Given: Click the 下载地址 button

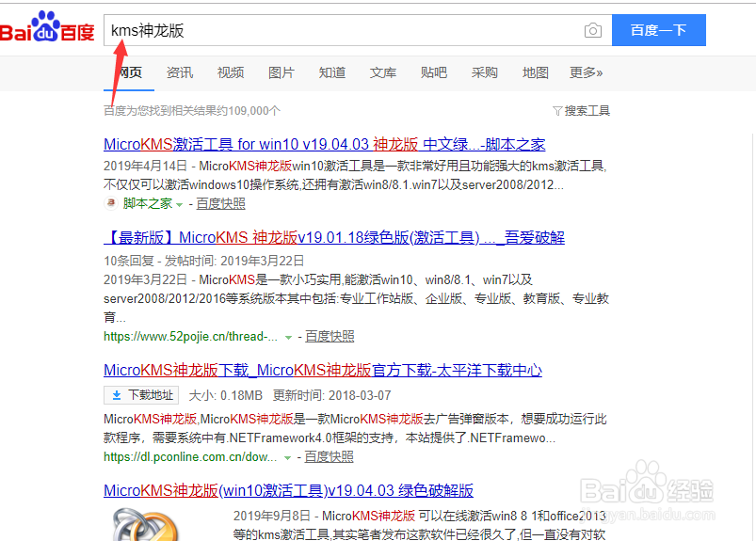Looking at the screenshot, I should 141,395.
